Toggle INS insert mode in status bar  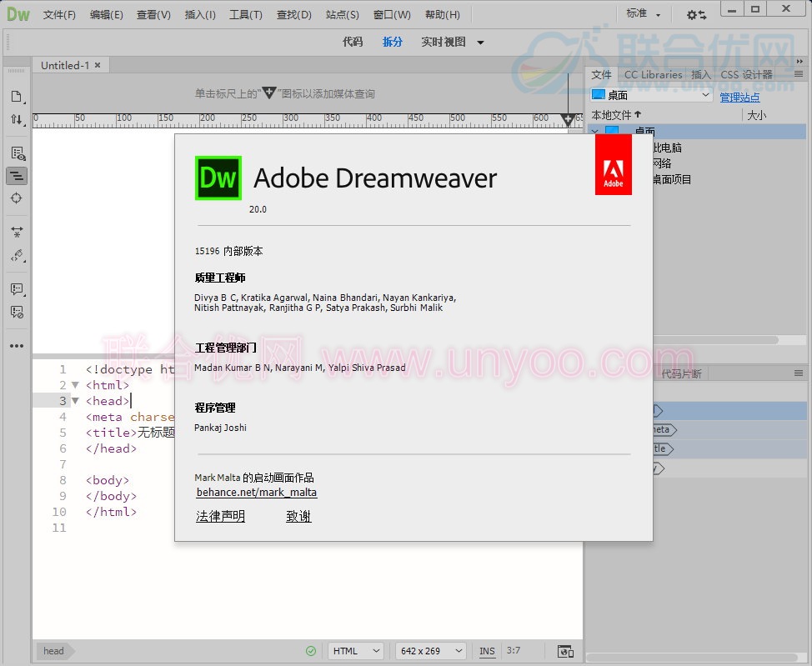(487, 651)
